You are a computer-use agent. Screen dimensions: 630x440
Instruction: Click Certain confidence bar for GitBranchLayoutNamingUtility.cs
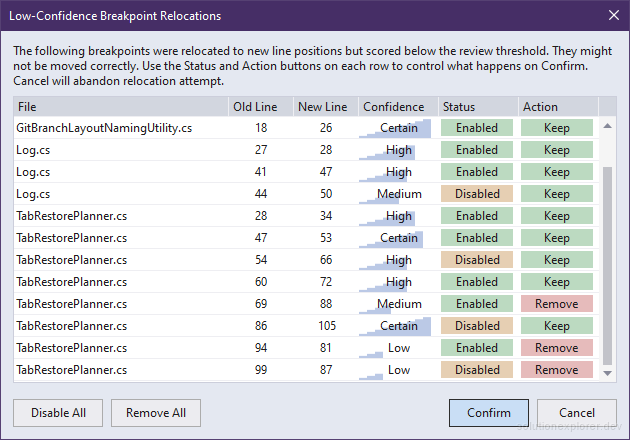395,128
